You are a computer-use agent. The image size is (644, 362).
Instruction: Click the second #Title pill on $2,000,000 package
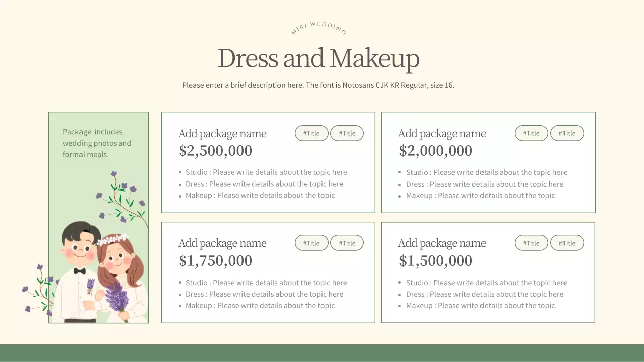click(567, 133)
